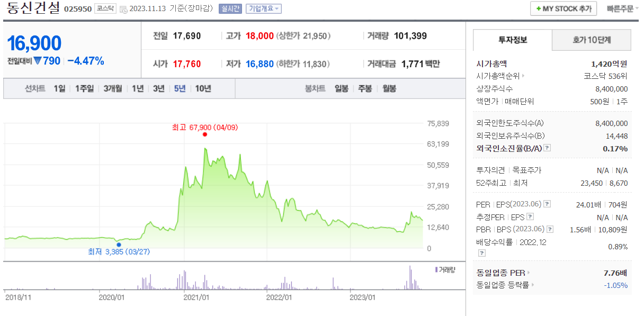Click the 동일업종 PER value 7.76배
The width and height of the screenshot is (644, 316).
point(615,273)
